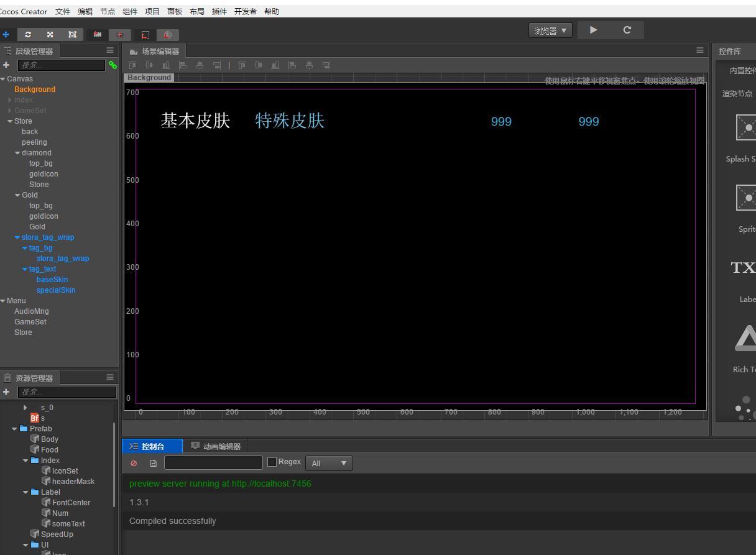Collapse the Menu node

[3, 301]
